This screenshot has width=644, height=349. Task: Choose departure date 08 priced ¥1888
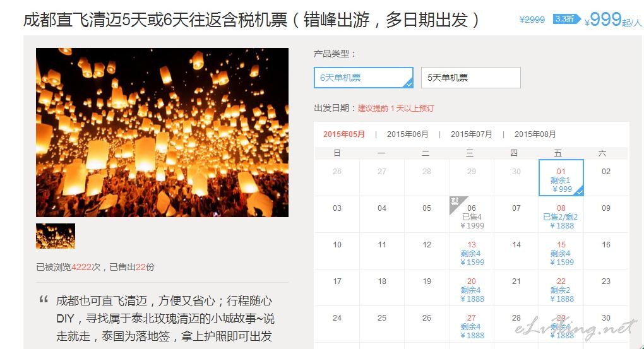(x=561, y=215)
